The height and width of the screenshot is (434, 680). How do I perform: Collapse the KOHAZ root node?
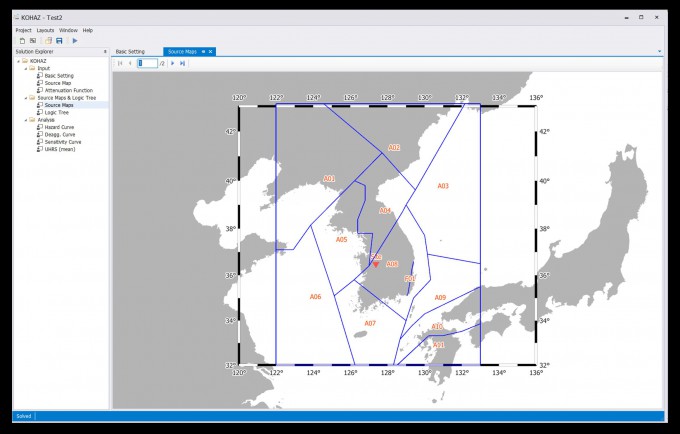click(18, 60)
